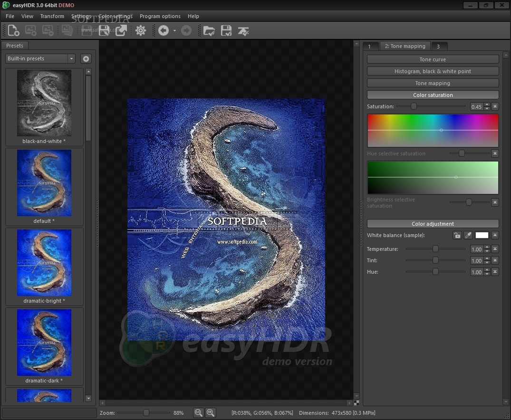Click the export to external editor icon
The width and height of the screenshot is (511, 420).
(121, 30)
